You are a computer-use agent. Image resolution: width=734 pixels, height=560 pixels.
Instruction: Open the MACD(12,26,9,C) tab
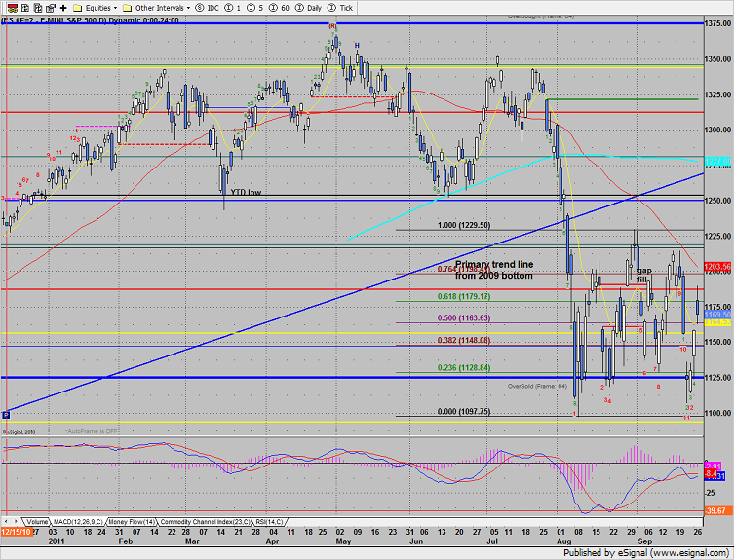[x=78, y=522]
